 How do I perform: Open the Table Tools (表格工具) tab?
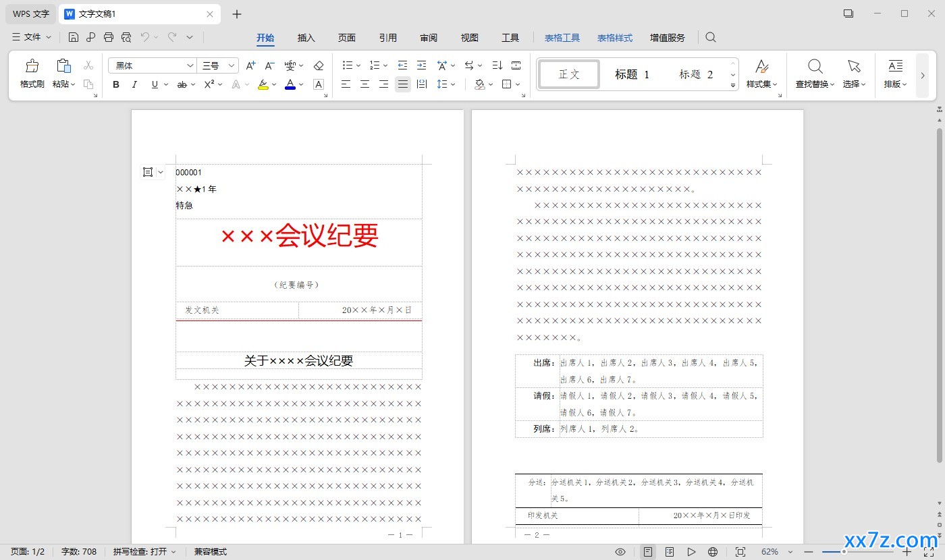pos(562,38)
